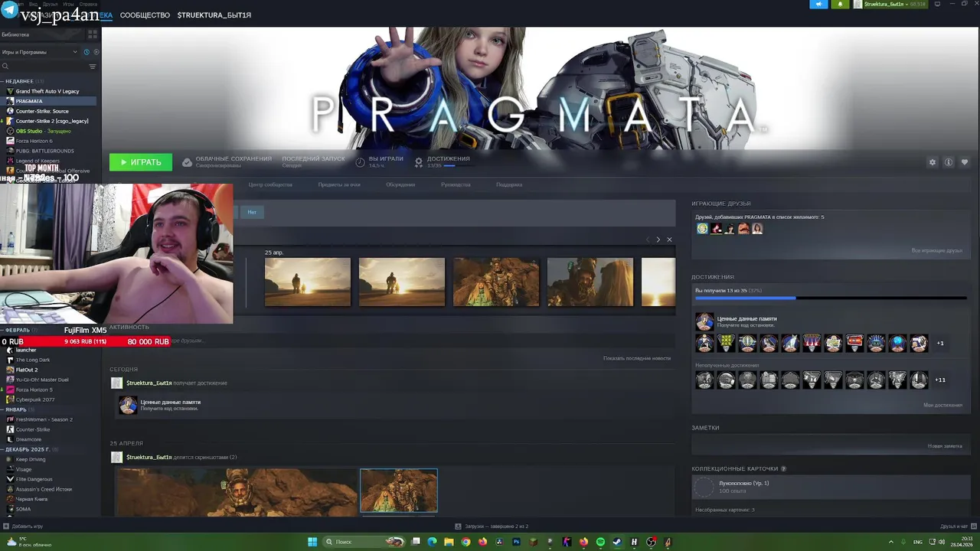This screenshot has height=551, width=980.
Task: Open Предметы за очки tab
Action: [339, 184]
